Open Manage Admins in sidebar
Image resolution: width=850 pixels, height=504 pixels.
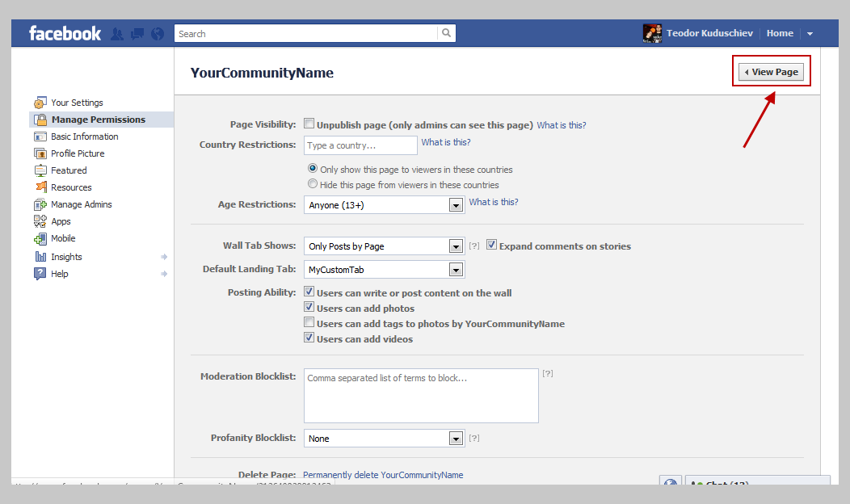coord(82,204)
